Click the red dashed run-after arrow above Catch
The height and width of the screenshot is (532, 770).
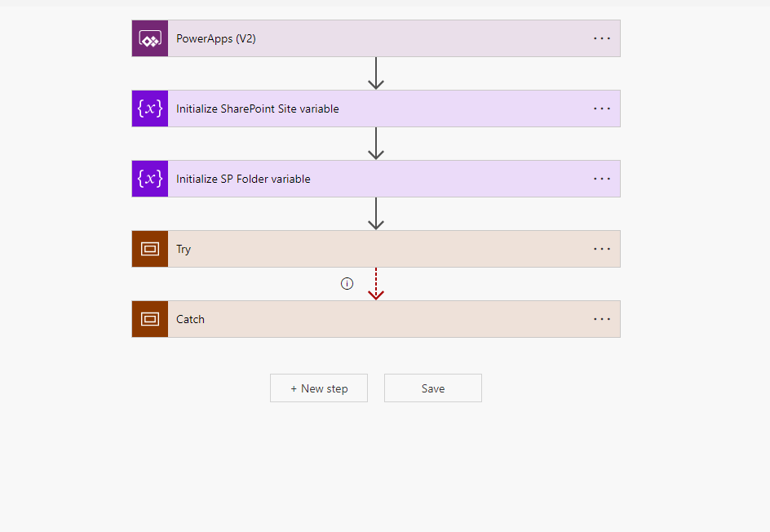pyautogui.click(x=375, y=283)
